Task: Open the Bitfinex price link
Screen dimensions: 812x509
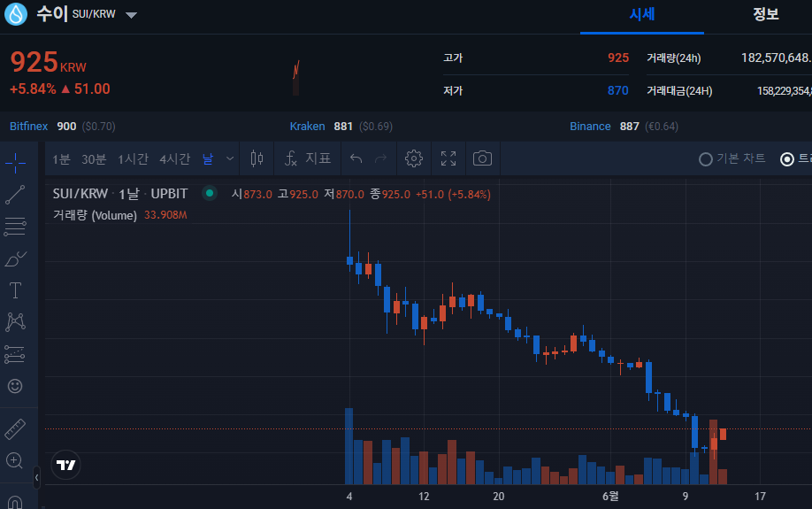Action: point(29,126)
